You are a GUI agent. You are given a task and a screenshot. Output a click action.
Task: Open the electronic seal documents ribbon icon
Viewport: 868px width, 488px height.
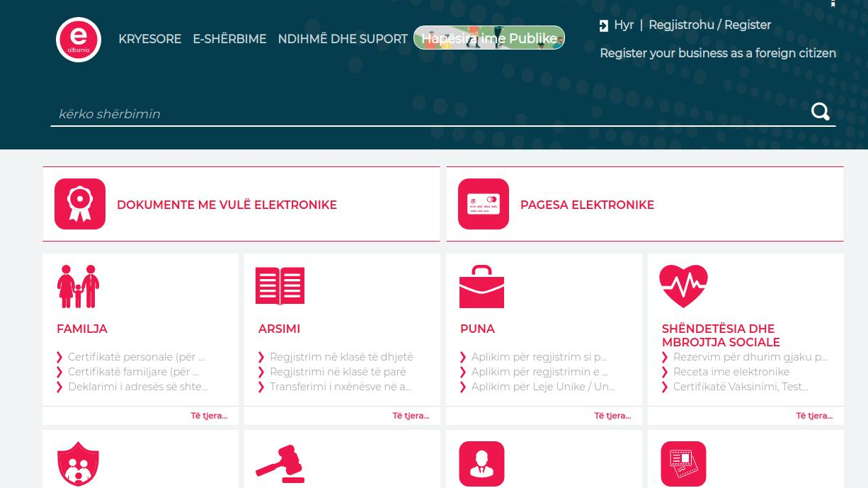click(80, 204)
